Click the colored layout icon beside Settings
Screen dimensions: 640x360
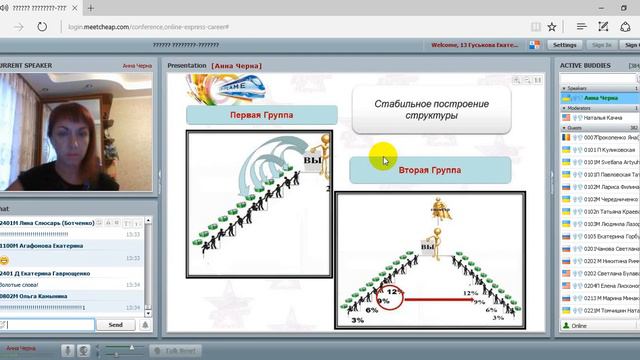coord(535,45)
